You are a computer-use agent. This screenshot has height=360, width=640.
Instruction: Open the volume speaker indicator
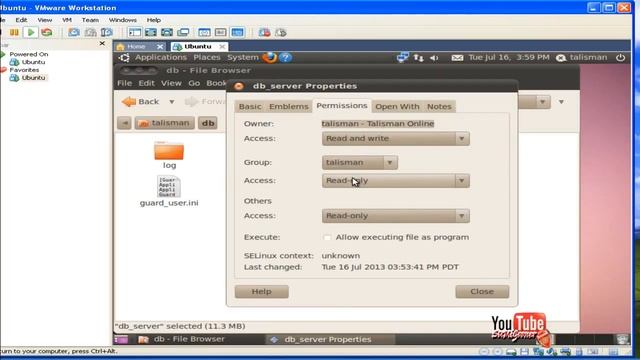[x=434, y=58]
